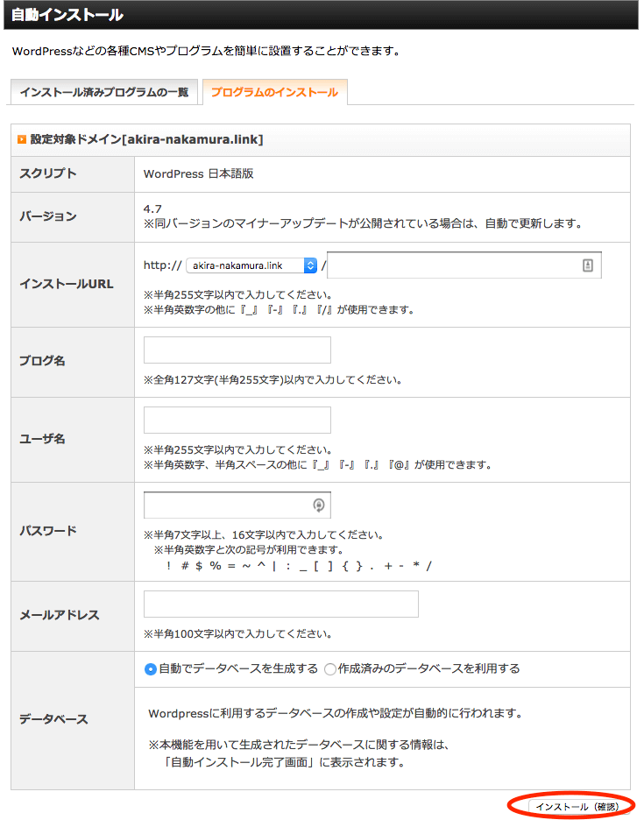
Task: Switch to the プログラムのインストール tab
Action: 274,92
